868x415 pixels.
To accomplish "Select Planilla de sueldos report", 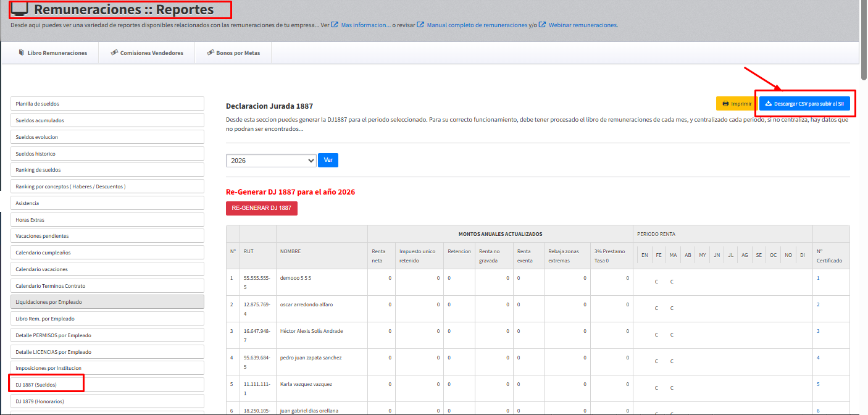I will pos(107,104).
